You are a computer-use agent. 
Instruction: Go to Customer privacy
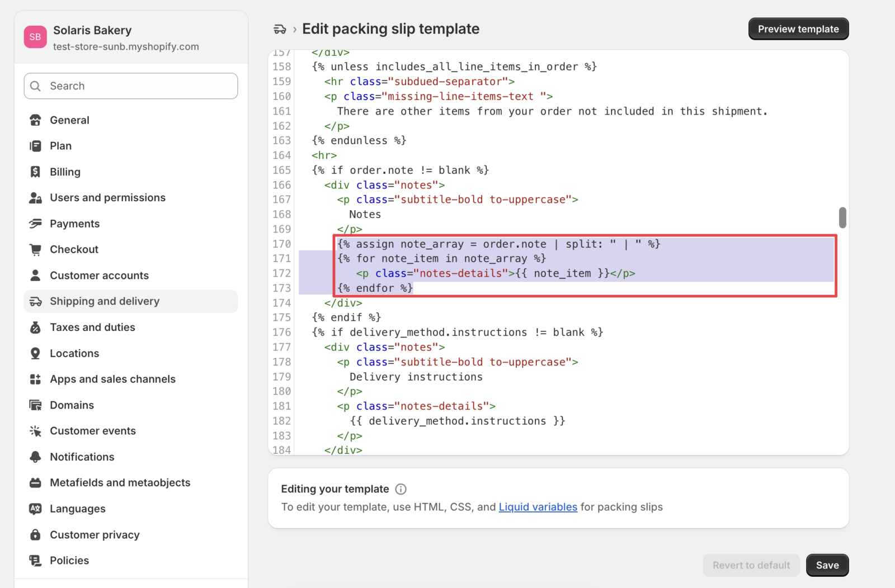(131, 535)
